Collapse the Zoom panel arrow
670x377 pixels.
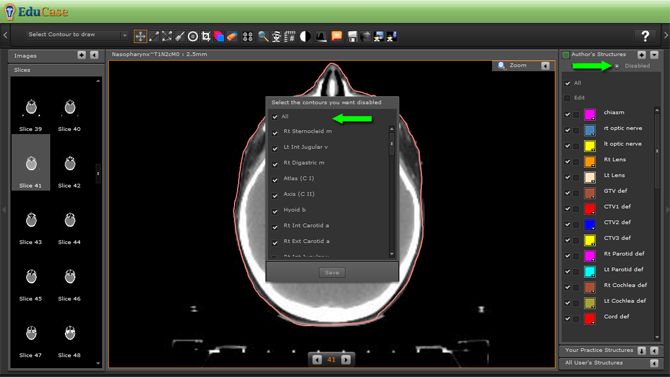(x=545, y=65)
